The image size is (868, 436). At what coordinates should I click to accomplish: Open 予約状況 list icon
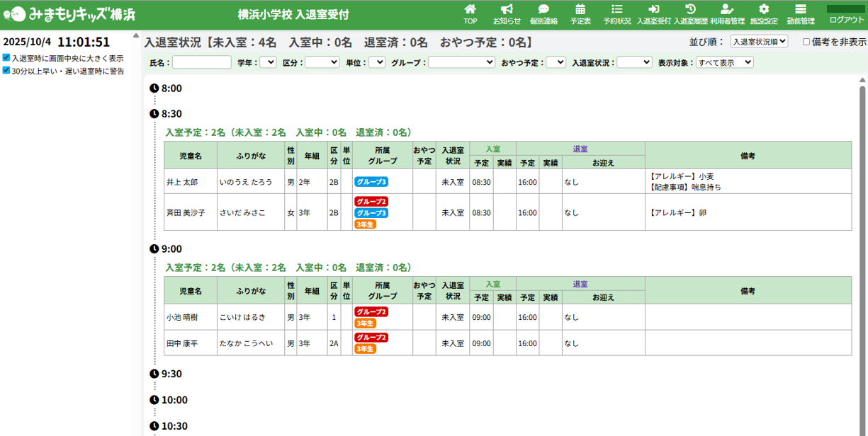point(617,10)
